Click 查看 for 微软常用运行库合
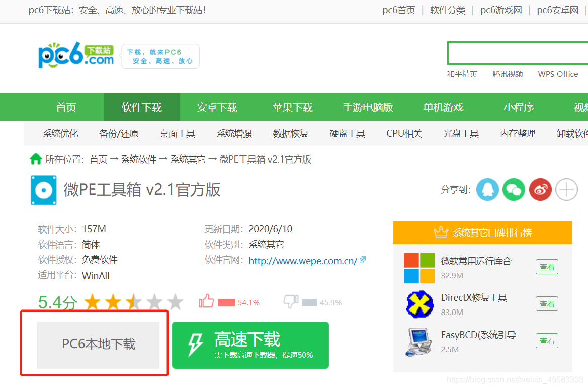 click(x=547, y=267)
